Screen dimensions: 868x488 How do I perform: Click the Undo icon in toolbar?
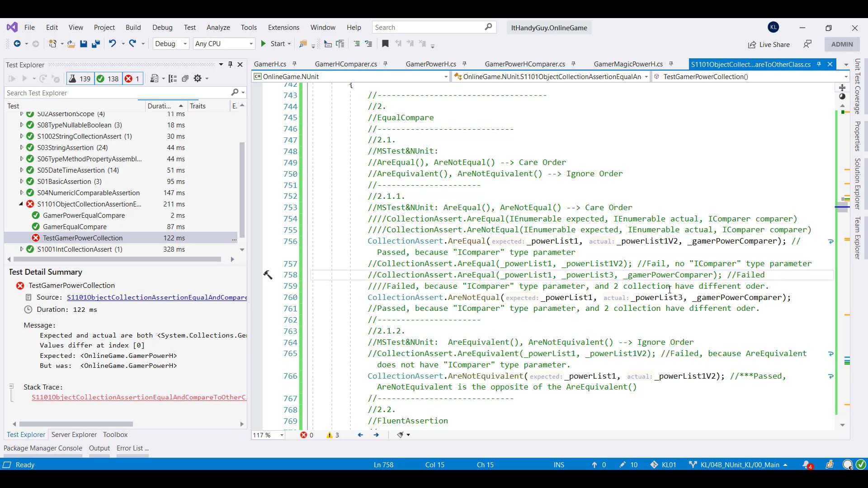point(112,43)
